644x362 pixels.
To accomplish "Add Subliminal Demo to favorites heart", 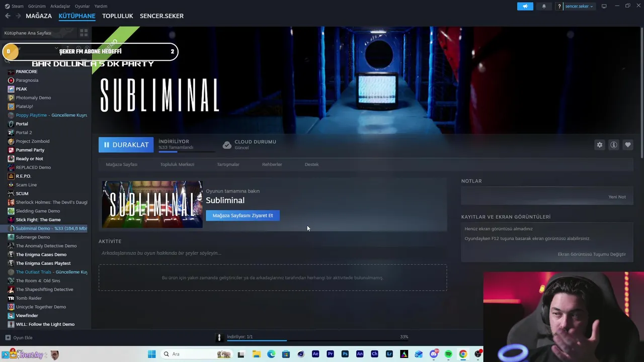I will click(x=627, y=145).
